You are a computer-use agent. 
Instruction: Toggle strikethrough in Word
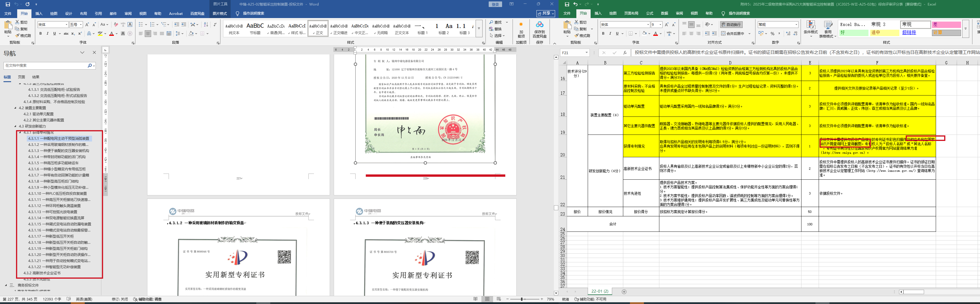point(66,33)
